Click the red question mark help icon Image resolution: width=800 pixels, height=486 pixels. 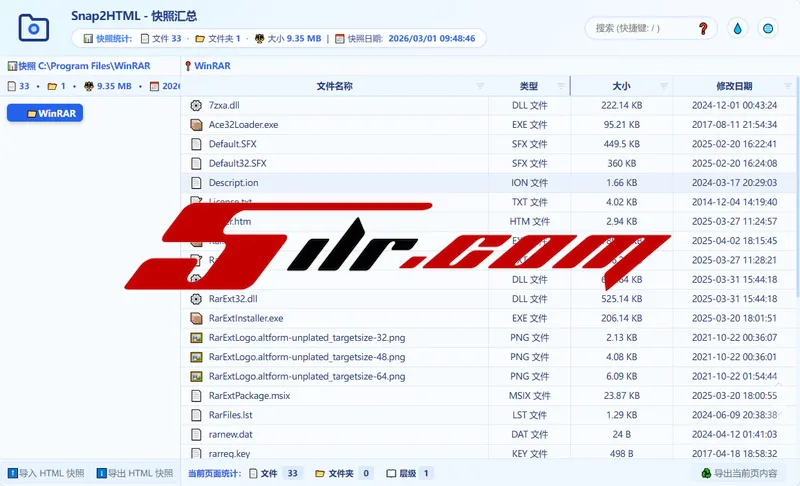(702, 28)
